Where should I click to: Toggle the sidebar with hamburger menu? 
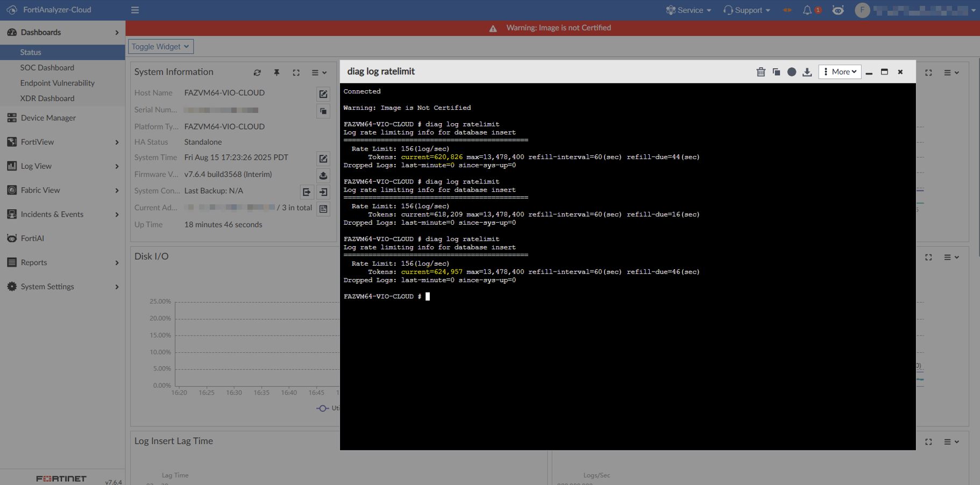pos(135,10)
